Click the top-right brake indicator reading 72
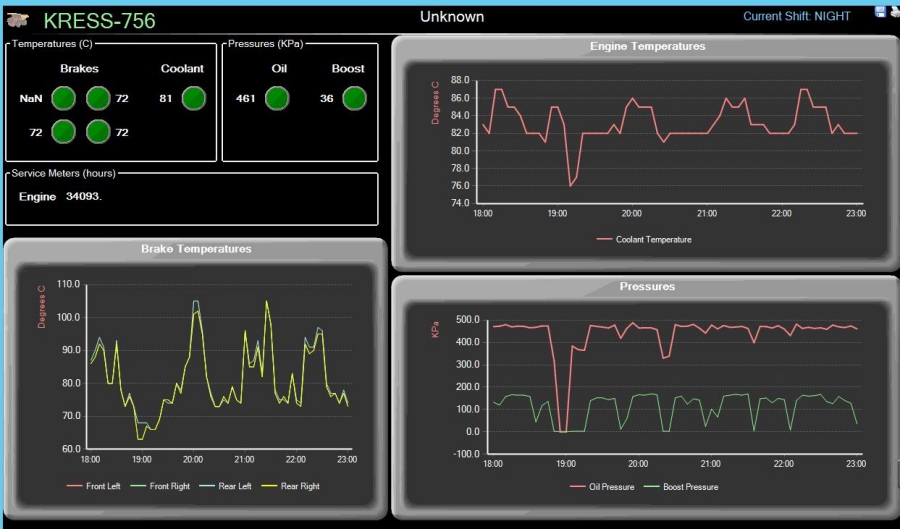The image size is (900, 529). tap(98, 98)
